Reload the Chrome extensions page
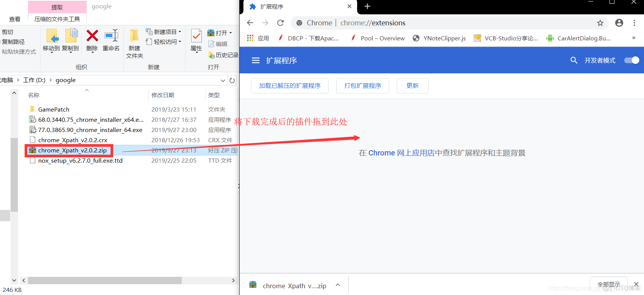644x295 pixels. point(280,23)
